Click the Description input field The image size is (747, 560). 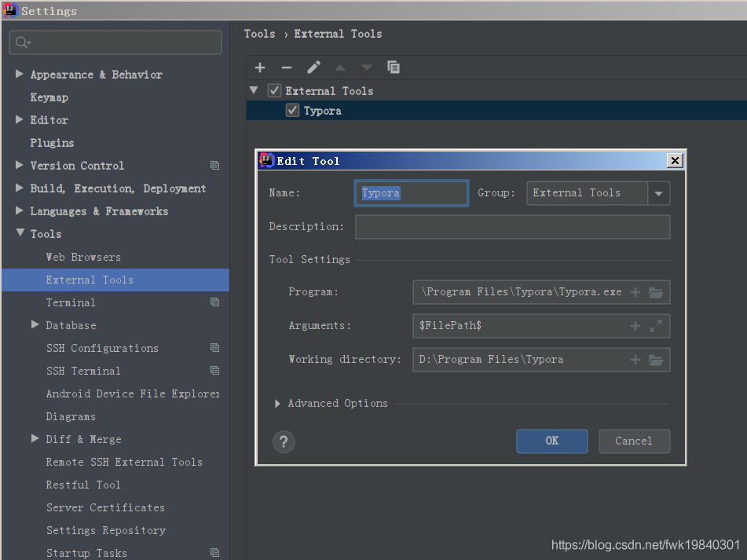pyautogui.click(x=512, y=226)
